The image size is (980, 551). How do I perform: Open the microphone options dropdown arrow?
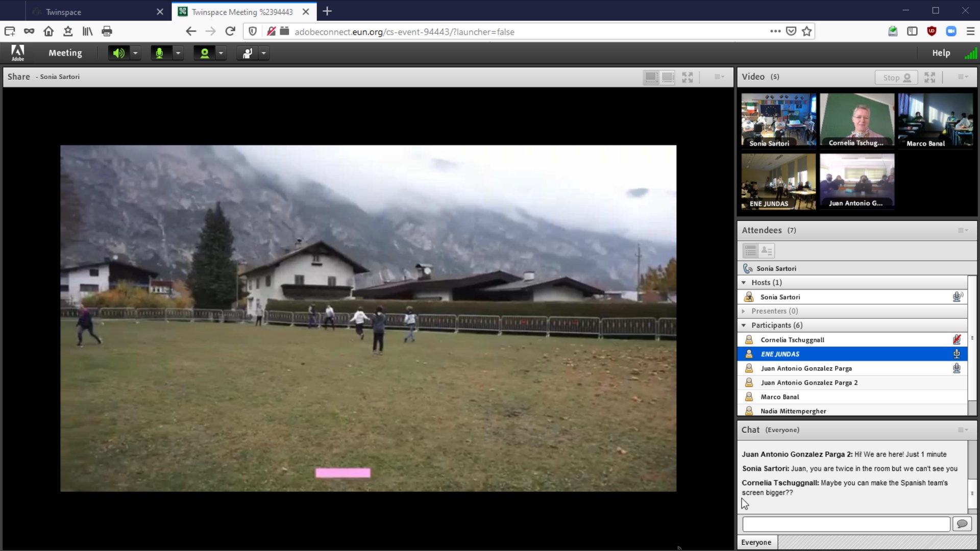(x=178, y=53)
